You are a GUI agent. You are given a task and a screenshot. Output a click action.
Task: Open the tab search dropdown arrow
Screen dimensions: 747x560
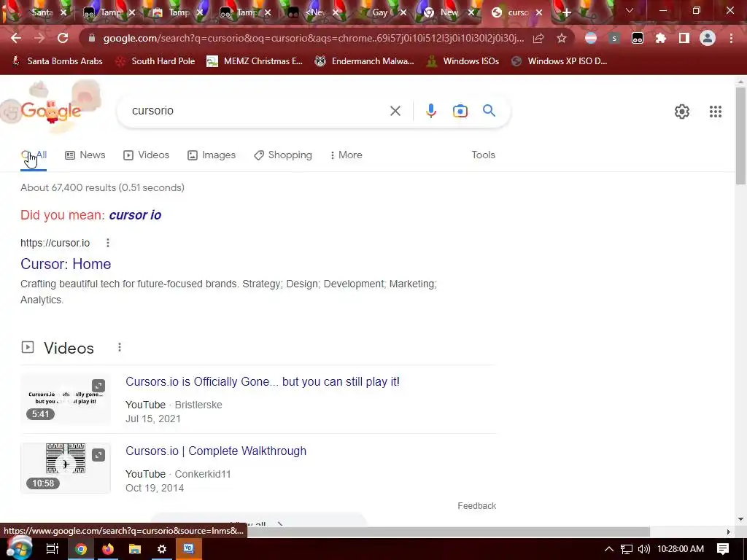tap(630, 10)
